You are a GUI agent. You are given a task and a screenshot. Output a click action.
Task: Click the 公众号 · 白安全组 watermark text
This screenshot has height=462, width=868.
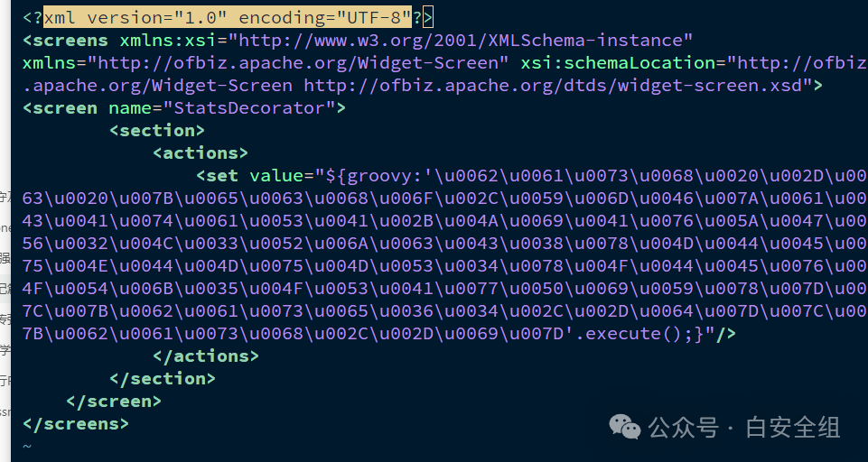[x=744, y=427]
